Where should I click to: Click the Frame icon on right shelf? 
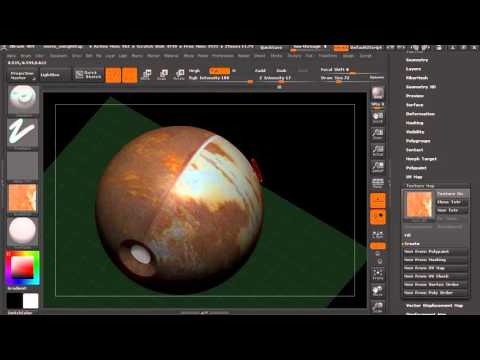pyautogui.click(x=378, y=274)
